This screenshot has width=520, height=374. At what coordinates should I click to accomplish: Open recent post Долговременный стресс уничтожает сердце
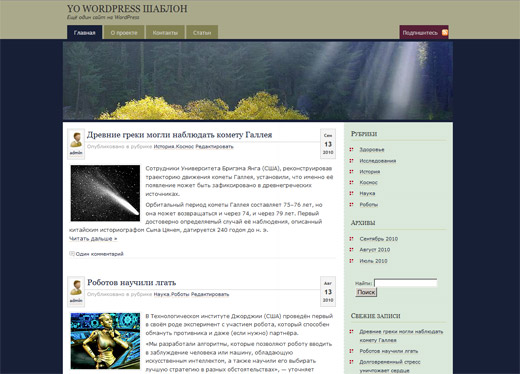coord(390,366)
